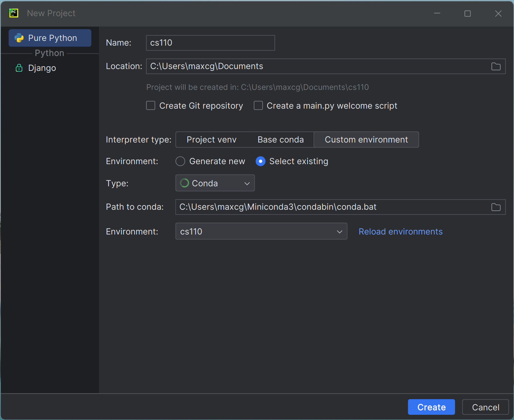Image resolution: width=514 pixels, height=420 pixels.
Task: Switch interpreter type to Base conda
Action: coord(280,139)
